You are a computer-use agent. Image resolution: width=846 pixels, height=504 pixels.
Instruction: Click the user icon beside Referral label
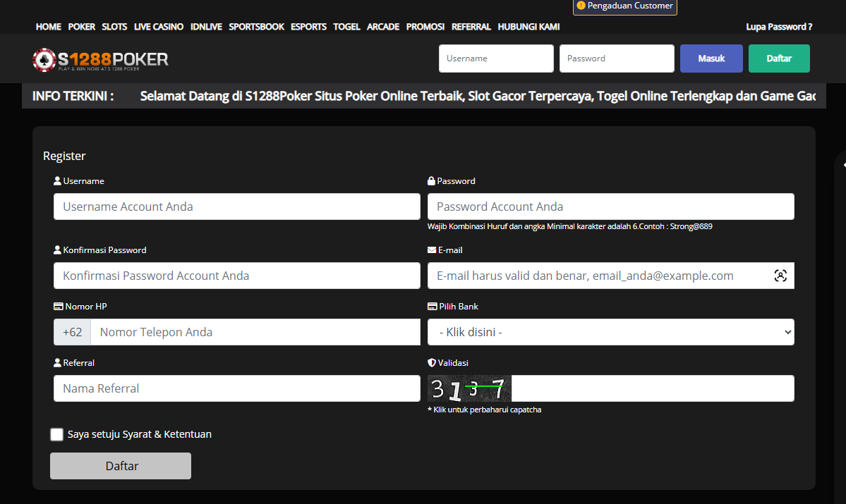57,363
